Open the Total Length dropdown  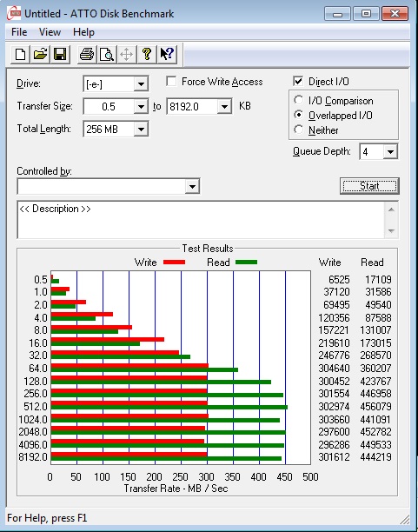point(141,129)
